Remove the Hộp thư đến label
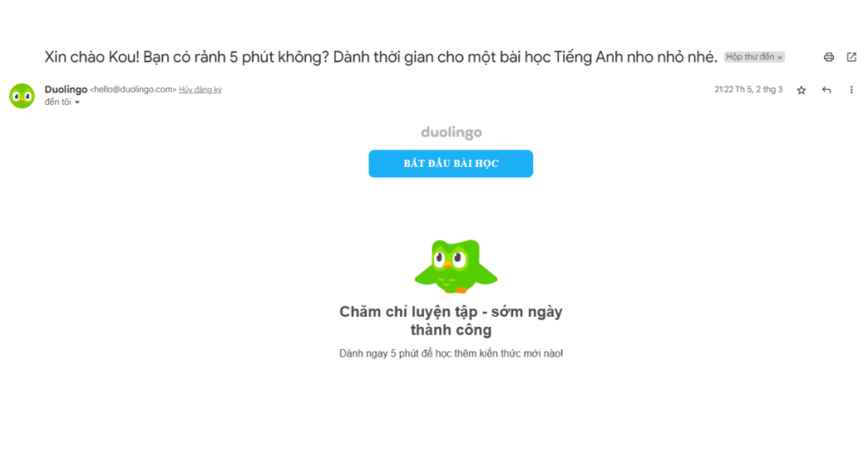This screenshot has height=454, width=868. tap(780, 58)
